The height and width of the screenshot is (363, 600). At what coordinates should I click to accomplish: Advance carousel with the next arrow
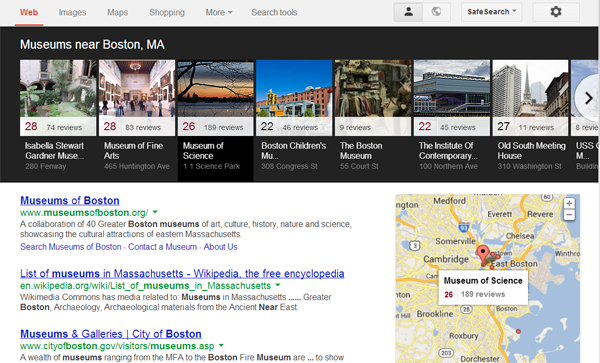click(x=588, y=98)
